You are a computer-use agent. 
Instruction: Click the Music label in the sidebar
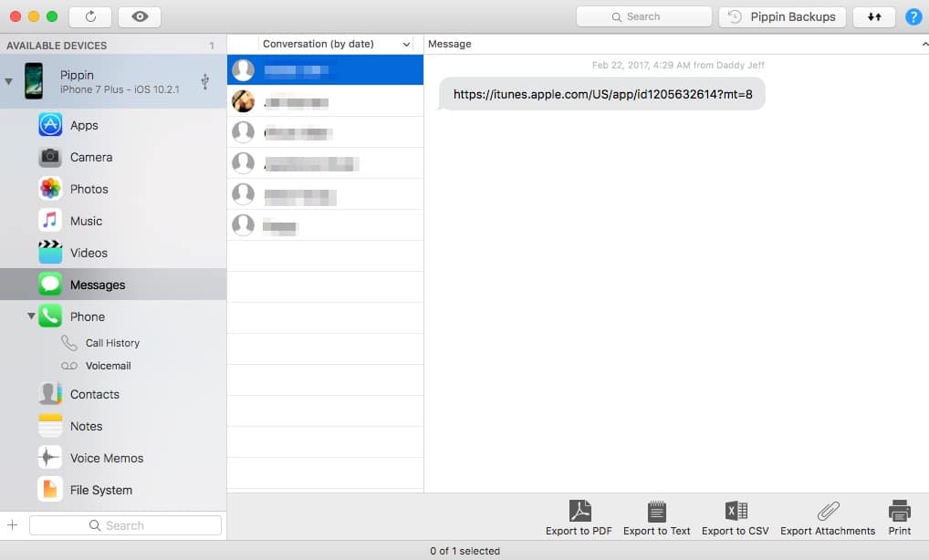[x=86, y=221]
